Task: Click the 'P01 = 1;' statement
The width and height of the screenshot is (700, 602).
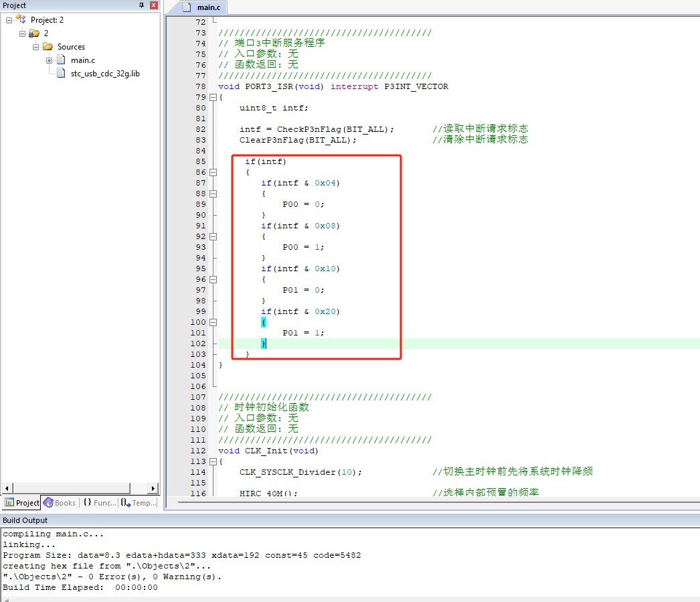Action: 304,333
